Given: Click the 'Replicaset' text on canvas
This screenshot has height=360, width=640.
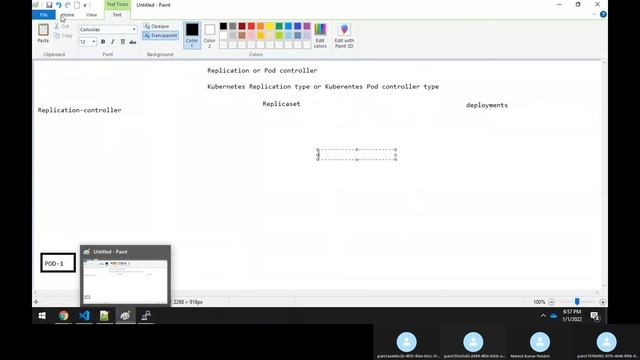Looking at the screenshot, I should 281,104.
